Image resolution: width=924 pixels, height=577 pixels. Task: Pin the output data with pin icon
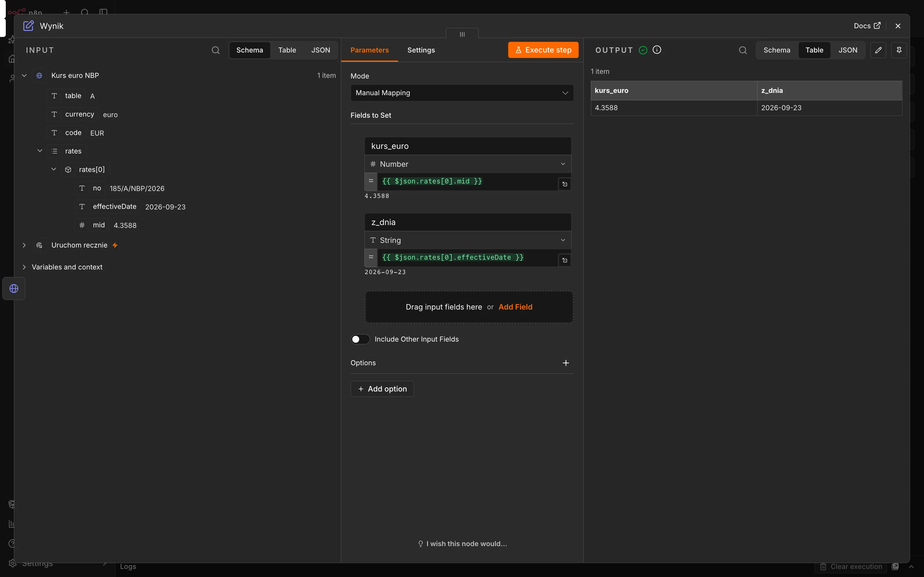pos(899,50)
